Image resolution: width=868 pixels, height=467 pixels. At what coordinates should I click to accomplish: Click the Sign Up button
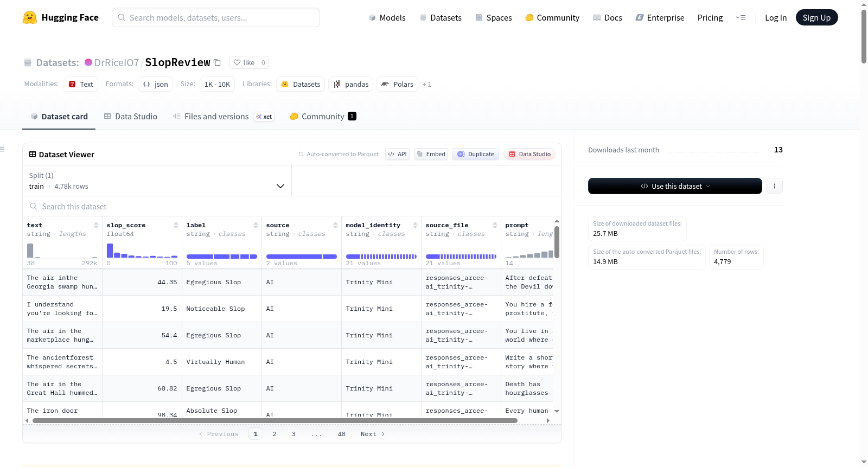click(816, 17)
